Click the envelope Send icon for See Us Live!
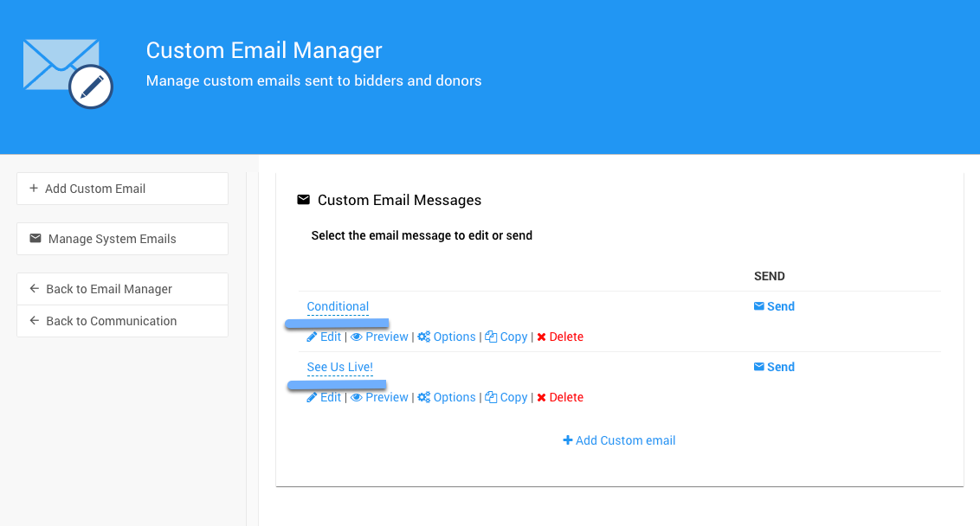The width and height of the screenshot is (980, 526). coord(759,367)
